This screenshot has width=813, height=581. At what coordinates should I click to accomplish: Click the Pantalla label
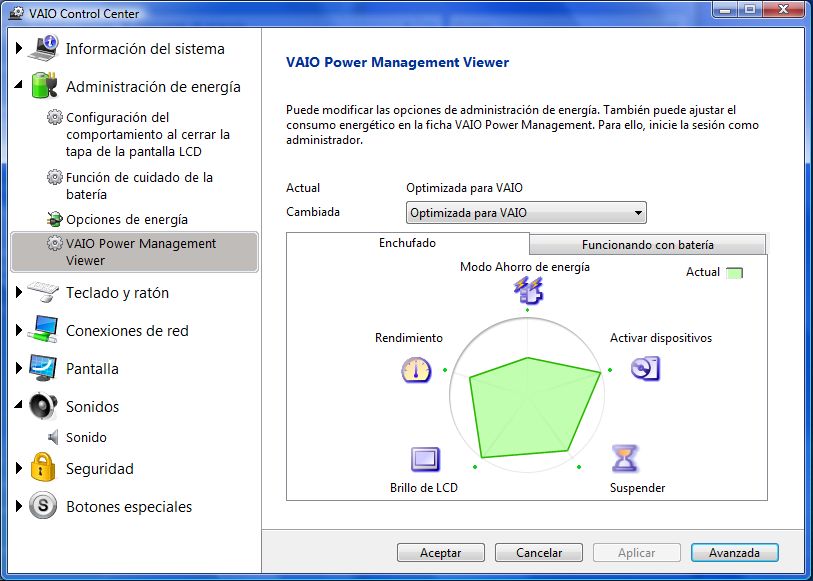coord(92,369)
